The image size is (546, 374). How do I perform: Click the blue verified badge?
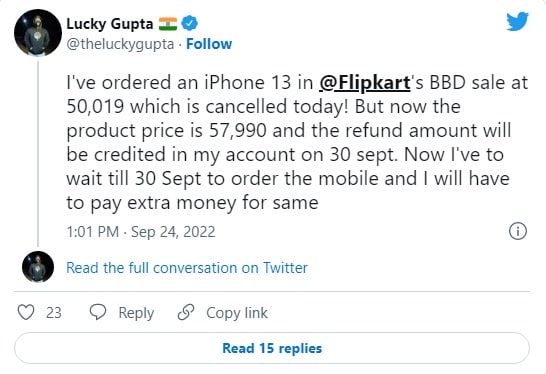click(x=190, y=23)
